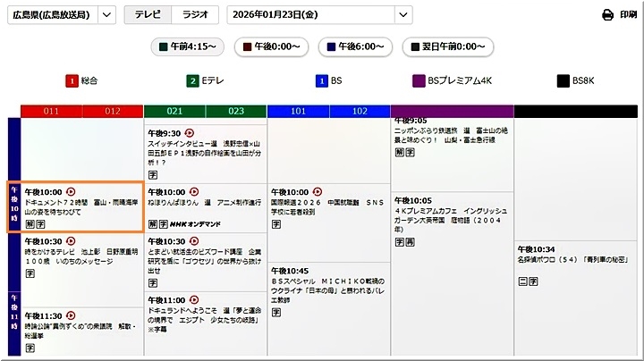Click play icon on スイッチインタビュー at 午後9:30
Screen dimensions: 644x361
click(x=189, y=132)
